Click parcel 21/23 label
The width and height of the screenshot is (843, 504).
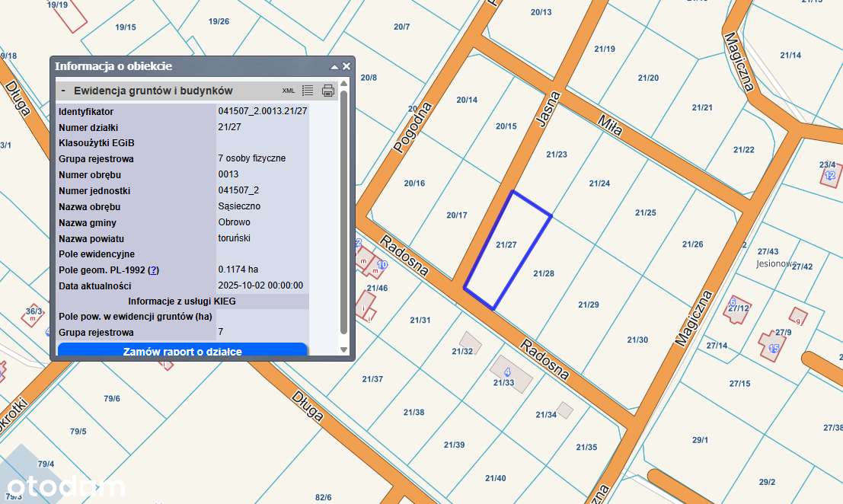[x=557, y=155]
